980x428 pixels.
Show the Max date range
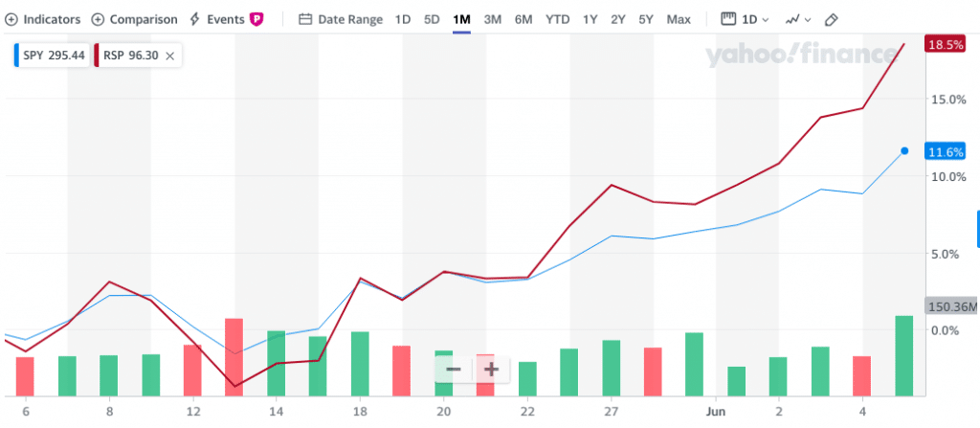click(x=679, y=19)
